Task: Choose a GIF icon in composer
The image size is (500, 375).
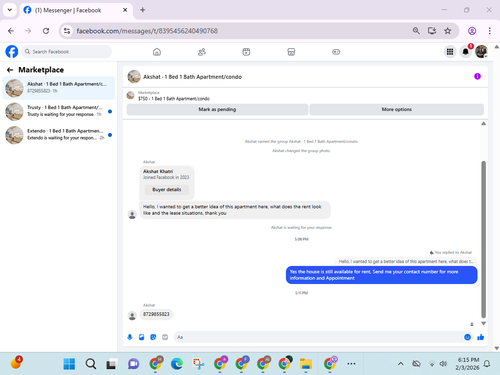Action: 165,337
